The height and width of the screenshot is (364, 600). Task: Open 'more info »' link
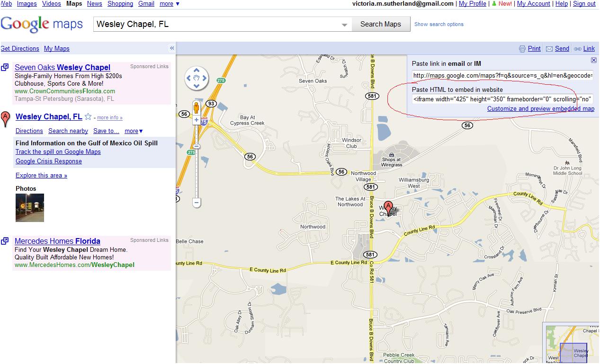[110, 118]
